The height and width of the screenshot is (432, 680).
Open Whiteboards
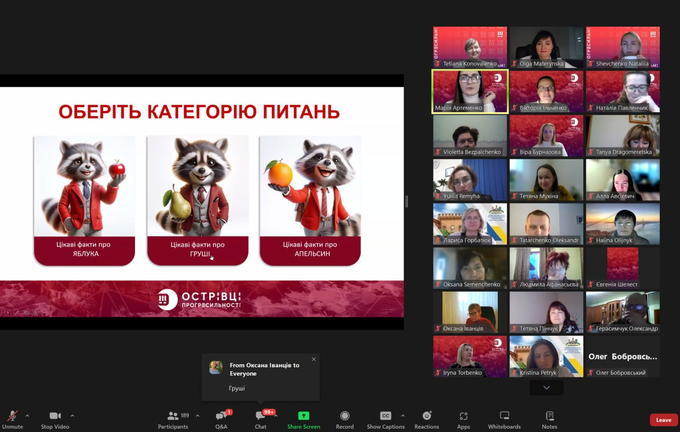pos(504,417)
